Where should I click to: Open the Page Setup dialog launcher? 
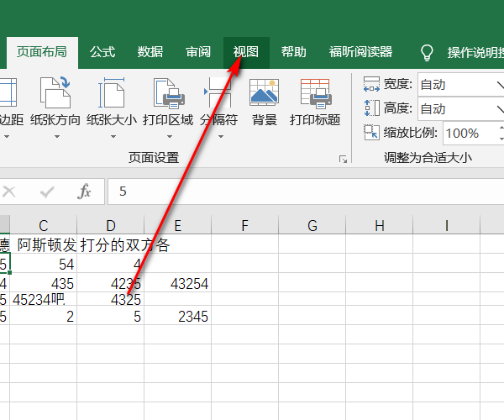click(x=343, y=159)
